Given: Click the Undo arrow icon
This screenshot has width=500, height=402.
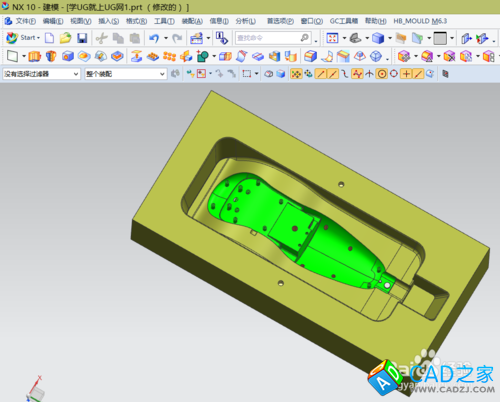Looking at the screenshot, I should (x=154, y=38).
